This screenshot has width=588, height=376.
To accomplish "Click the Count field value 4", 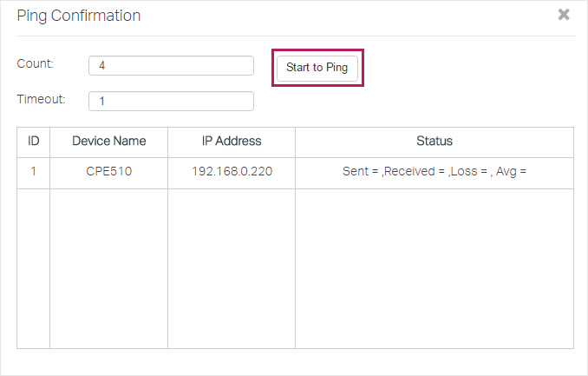I will [101, 66].
